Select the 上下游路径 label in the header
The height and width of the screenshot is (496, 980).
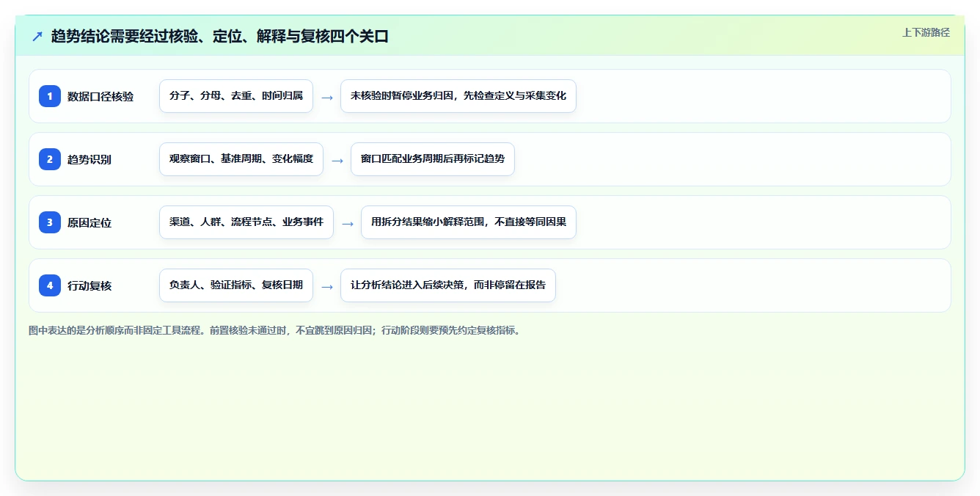pos(926,32)
